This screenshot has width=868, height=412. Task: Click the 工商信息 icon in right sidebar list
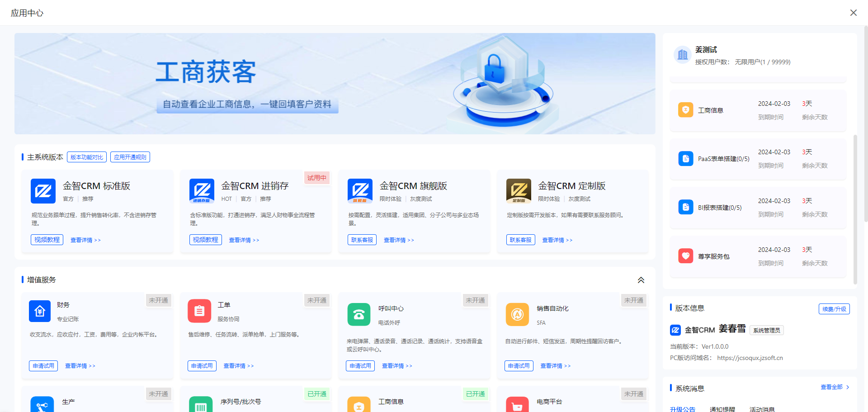click(685, 110)
